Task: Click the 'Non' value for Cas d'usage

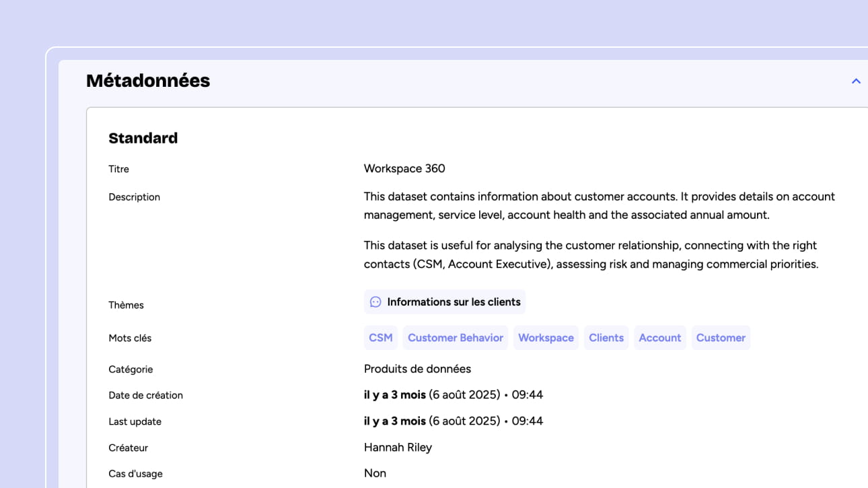Action: point(375,473)
